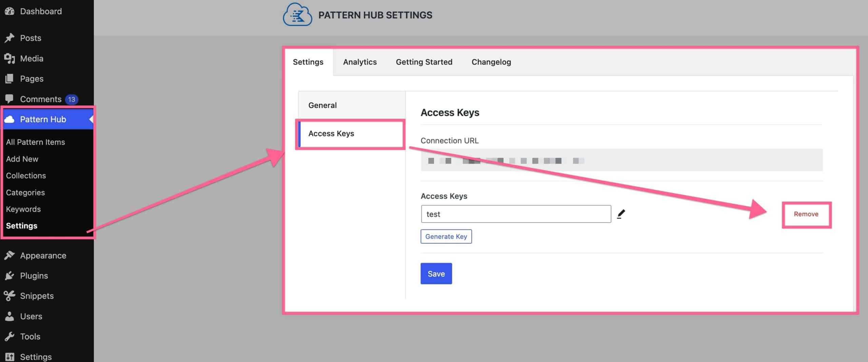Select the Pattern Hub cloud icon
The width and height of the screenshot is (868, 362).
tap(10, 119)
